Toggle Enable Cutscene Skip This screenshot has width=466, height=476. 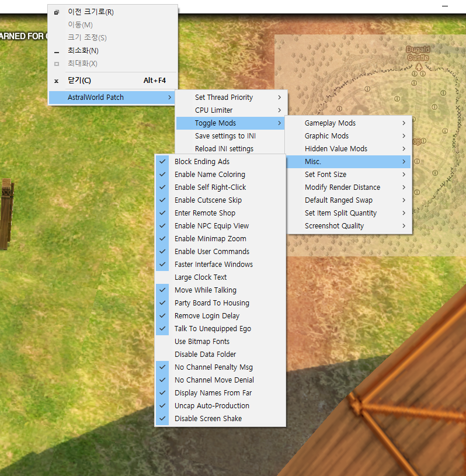pos(220,200)
